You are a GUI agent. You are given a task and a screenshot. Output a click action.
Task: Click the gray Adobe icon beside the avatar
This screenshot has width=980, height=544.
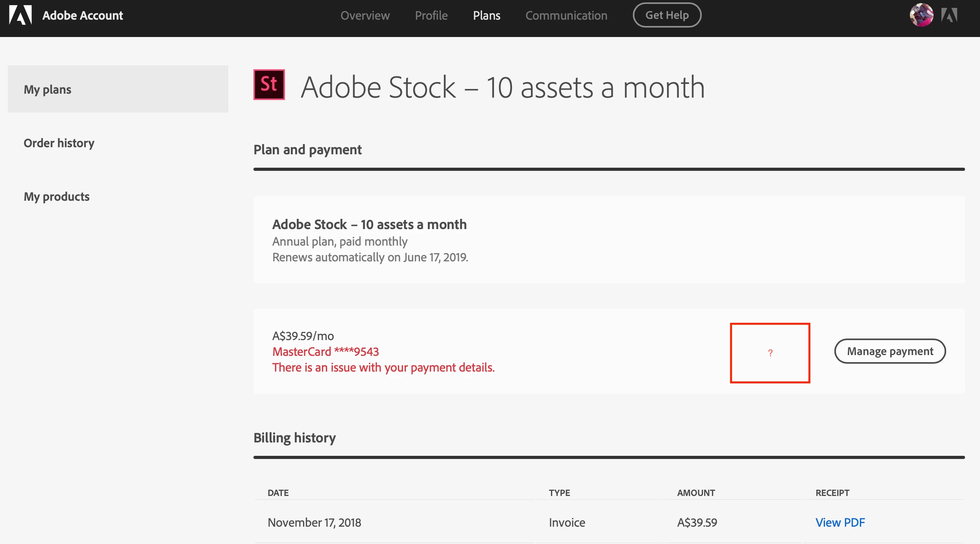point(949,15)
